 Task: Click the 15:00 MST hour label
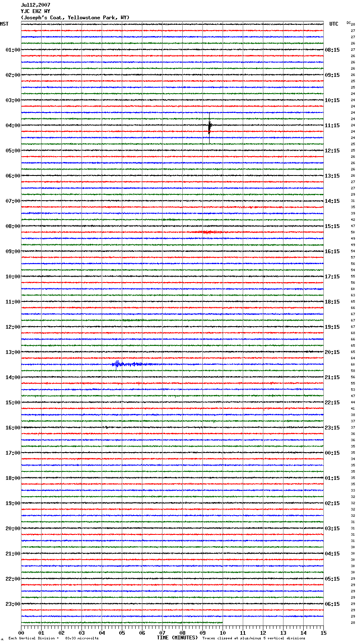pos(13,403)
